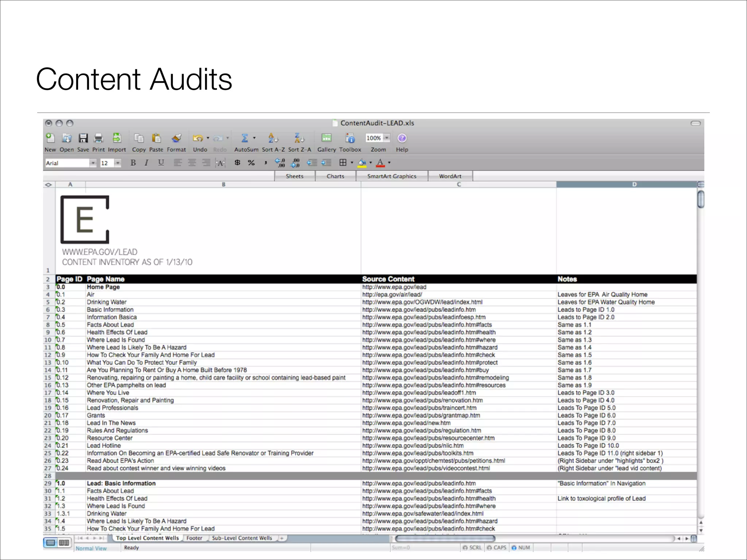Sort ascending with Sort A-Z icon

(273, 138)
